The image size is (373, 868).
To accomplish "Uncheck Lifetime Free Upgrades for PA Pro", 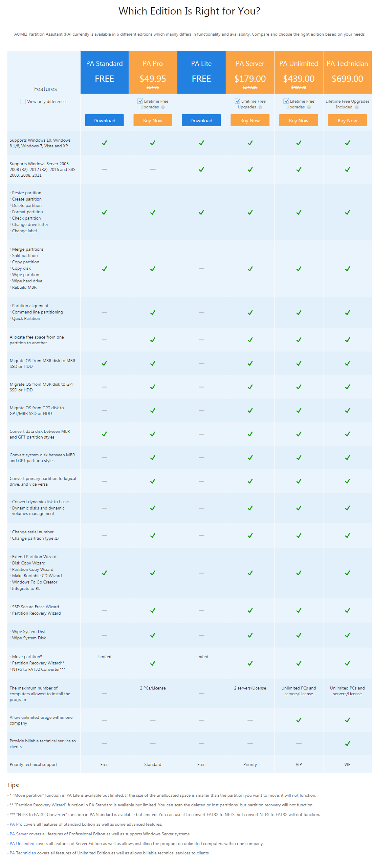I will 140,101.
